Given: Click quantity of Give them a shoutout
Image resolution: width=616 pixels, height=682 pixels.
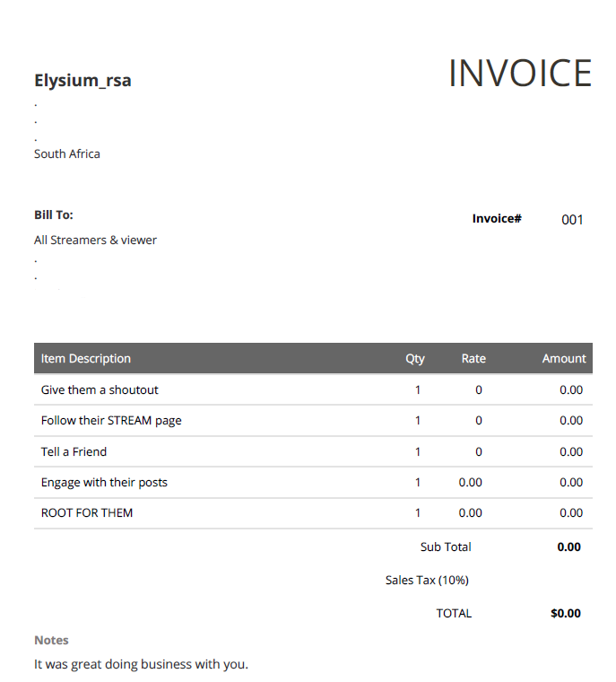Looking at the screenshot, I should tap(418, 389).
